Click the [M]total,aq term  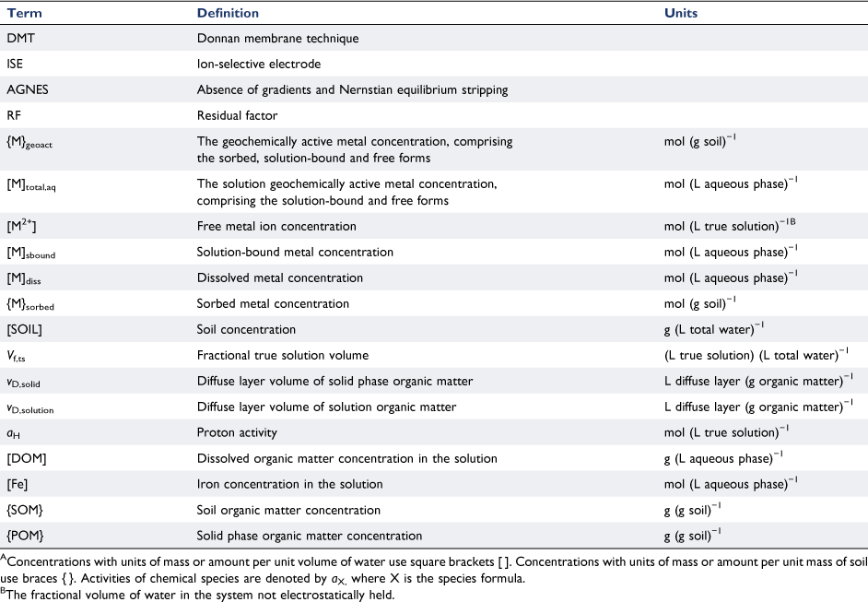click(31, 185)
